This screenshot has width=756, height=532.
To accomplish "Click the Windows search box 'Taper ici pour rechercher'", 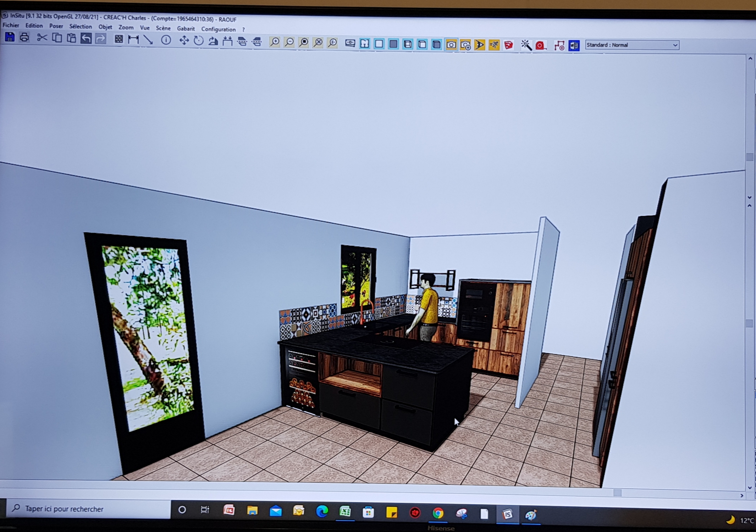I will click(89, 509).
